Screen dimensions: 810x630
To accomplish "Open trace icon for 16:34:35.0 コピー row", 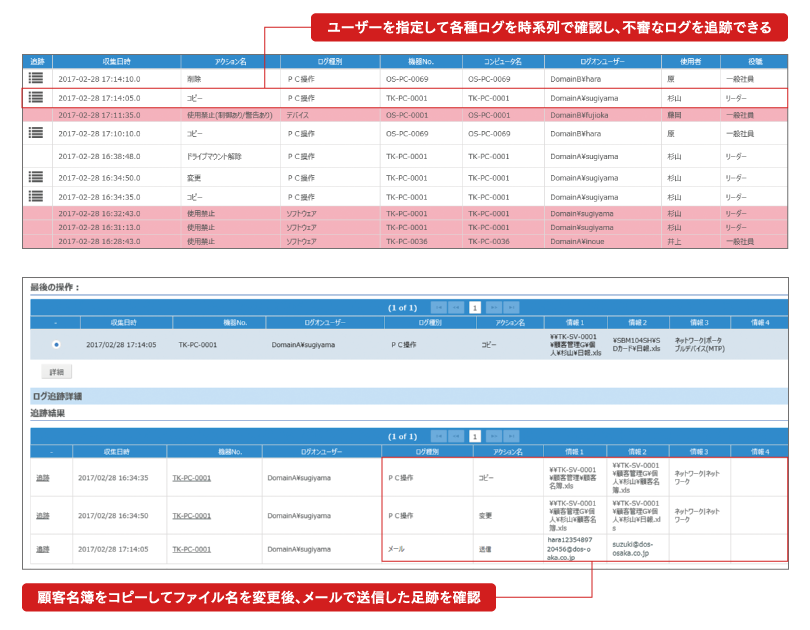I will 36,196.
